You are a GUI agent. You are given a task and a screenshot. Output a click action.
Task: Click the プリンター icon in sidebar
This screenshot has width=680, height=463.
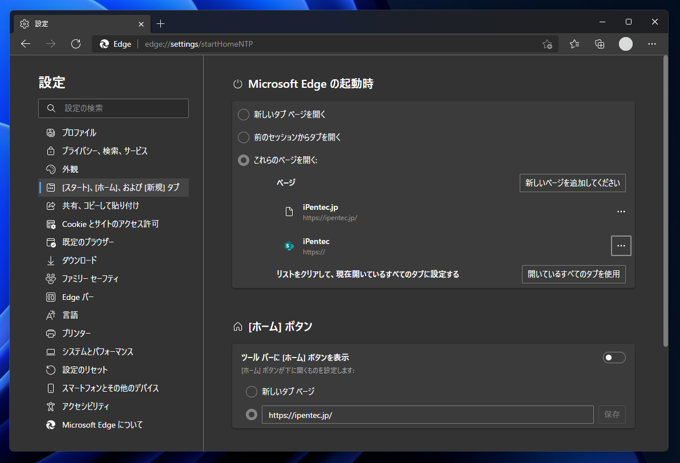coord(51,333)
